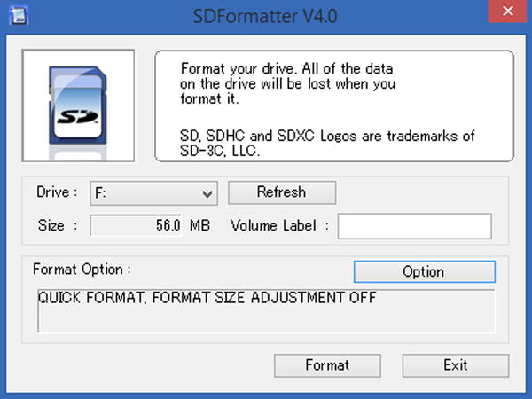The width and height of the screenshot is (532, 399).
Task: Click the SDFormatter V4.0 title bar text
Action: coord(265,16)
